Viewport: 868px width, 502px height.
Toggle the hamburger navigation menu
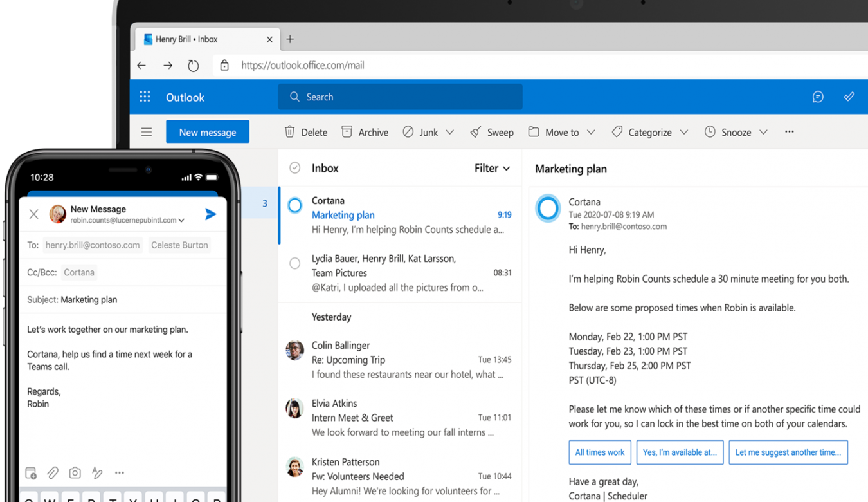pos(147,132)
